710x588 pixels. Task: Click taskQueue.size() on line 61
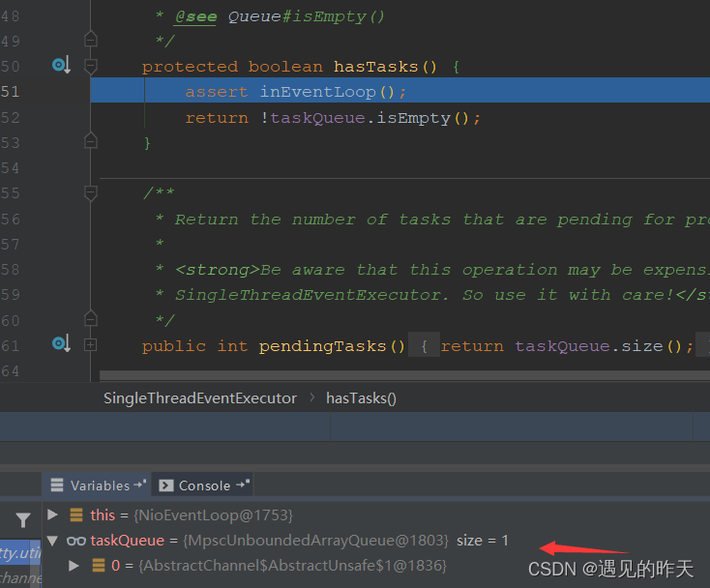(598, 346)
